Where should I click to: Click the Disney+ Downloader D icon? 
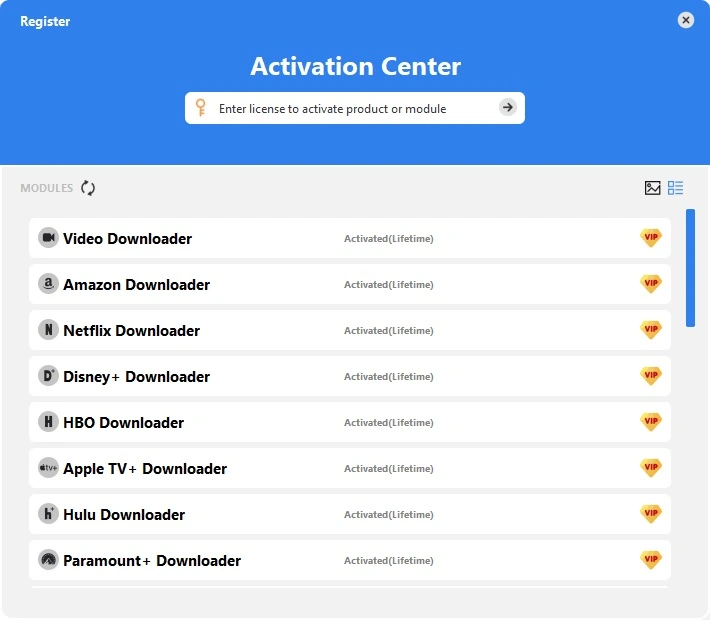[x=48, y=376]
